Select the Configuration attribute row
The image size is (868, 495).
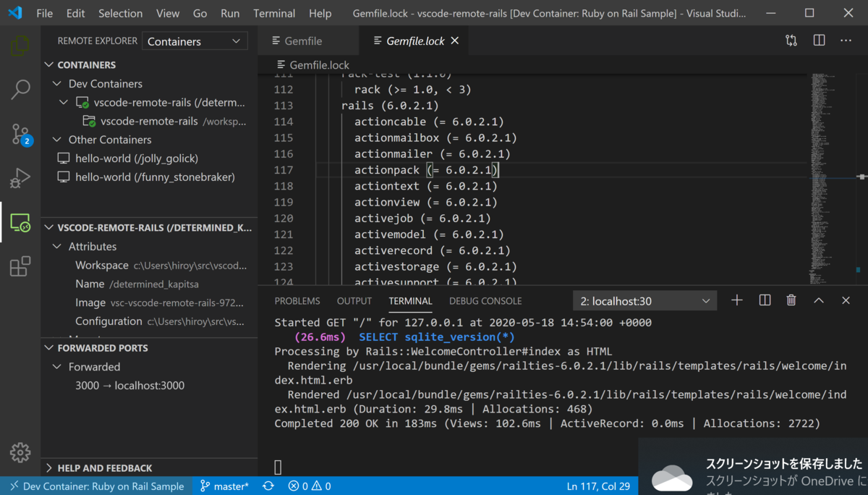[149, 321]
